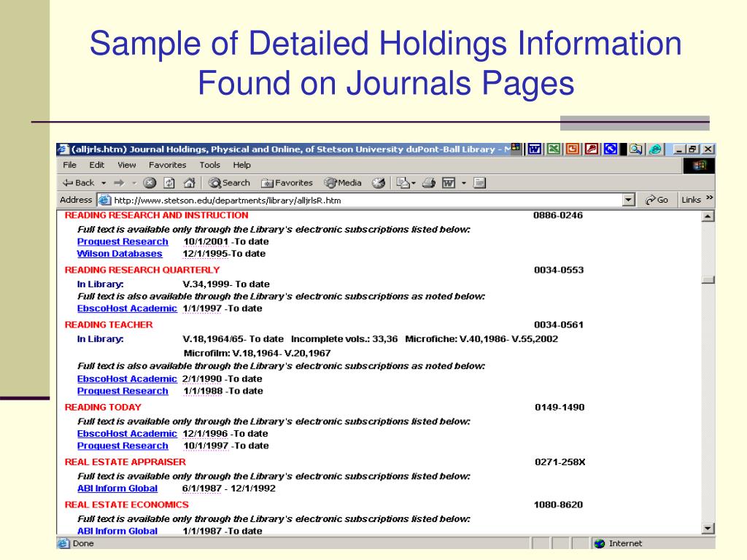Viewport: 747px width, 560px height.
Task: Open the View menu
Action: point(127,166)
